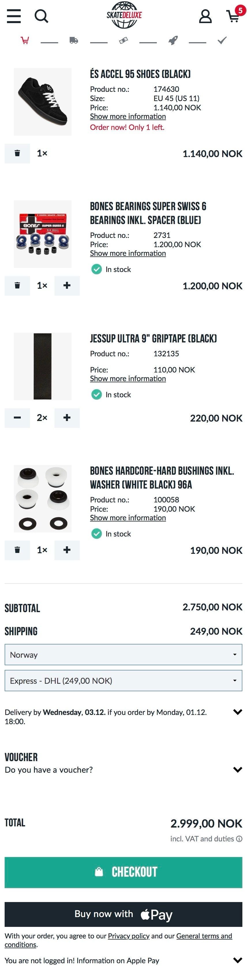Expand the voucher section
The width and height of the screenshot is (247, 980).
point(237,770)
